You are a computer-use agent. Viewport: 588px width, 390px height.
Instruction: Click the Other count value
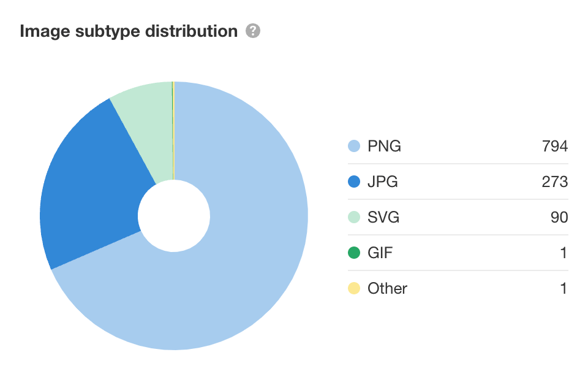click(x=563, y=289)
